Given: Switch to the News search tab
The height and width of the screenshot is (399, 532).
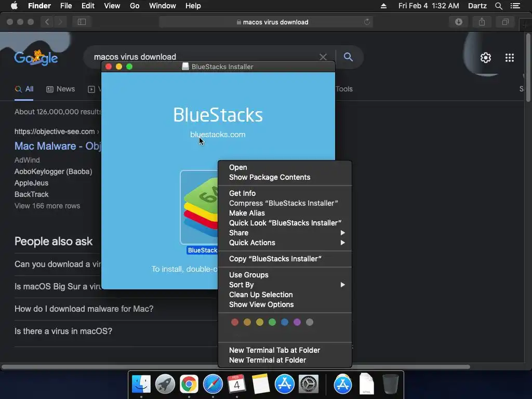Looking at the screenshot, I should pos(60,89).
